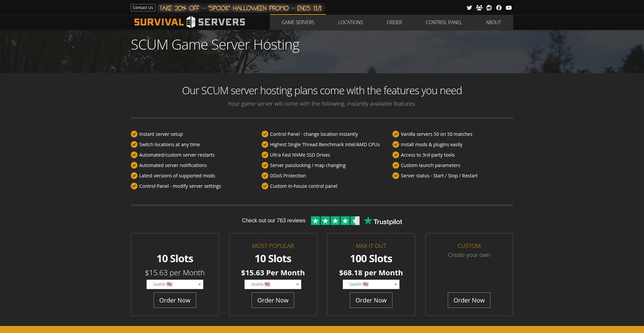Screen dimensions: 644x333
Task: Click the 'MOST POPULAR' plan label
Action: click(273, 246)
